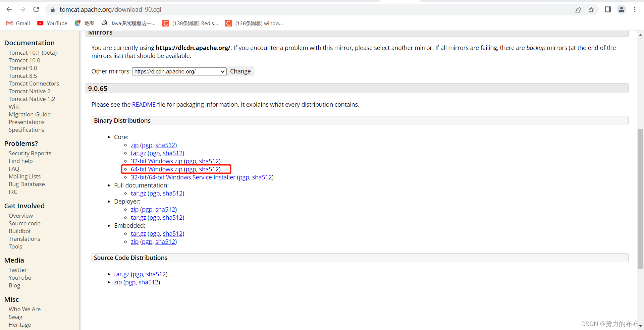Viewport: 644px width, 330px height.
Task: Open the Migration Guide
Action: click(30, 114)
